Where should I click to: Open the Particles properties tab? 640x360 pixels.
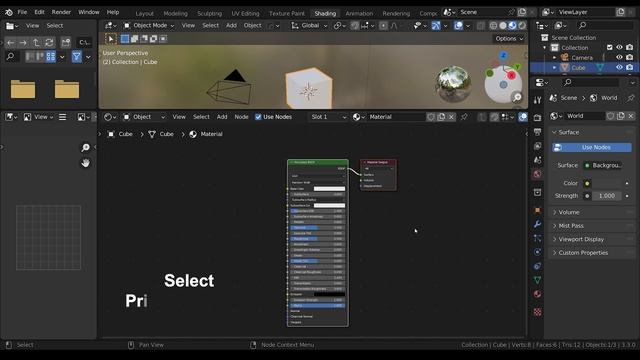click(538, 238)
